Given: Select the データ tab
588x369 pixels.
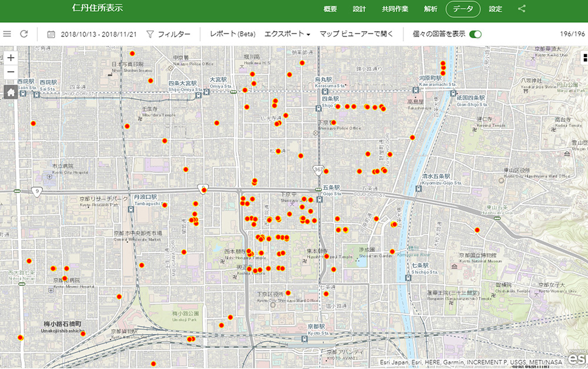Looking at the screenshot, I should [463, 9].
